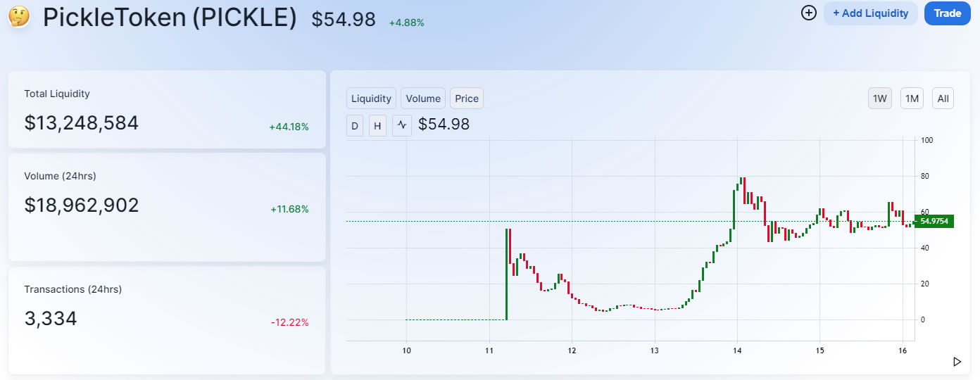Click the thinking face token emoji icon
The height and width of the screenshot is (380, 980).
tap(19, 16)
